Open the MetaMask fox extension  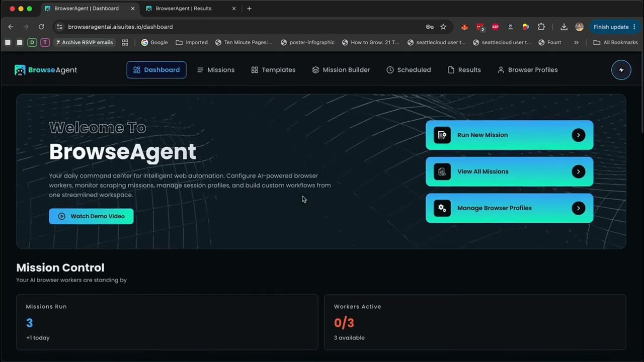[464, 27]
